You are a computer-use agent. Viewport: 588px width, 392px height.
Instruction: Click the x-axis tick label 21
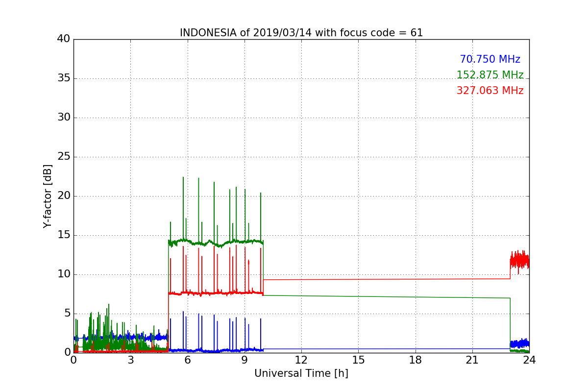coord(472,360)
